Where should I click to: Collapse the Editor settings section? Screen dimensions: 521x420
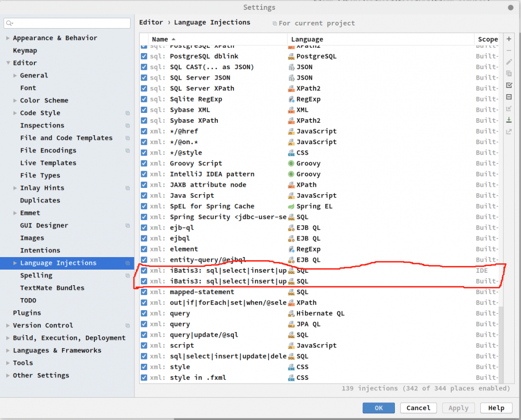coord(7,62)
